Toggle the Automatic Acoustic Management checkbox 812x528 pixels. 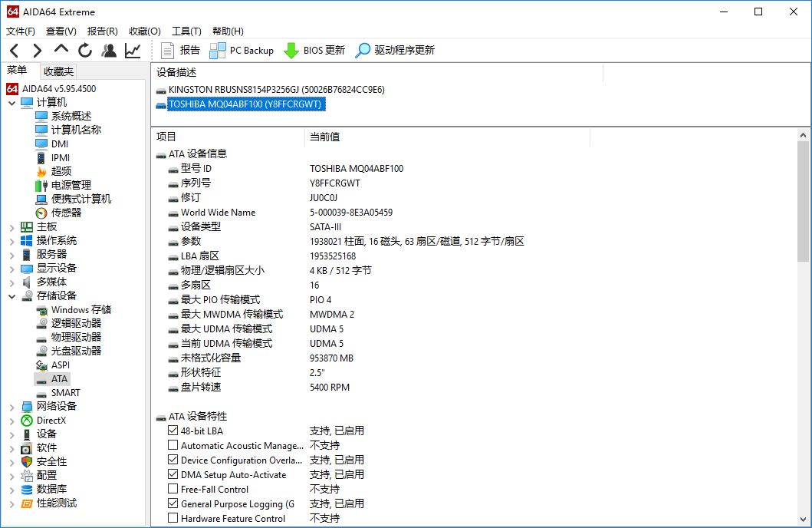[173, 444]
